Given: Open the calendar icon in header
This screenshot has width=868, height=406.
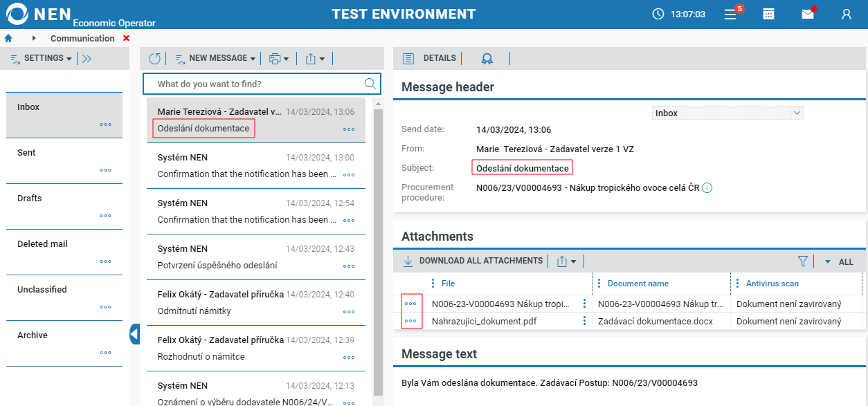Looking at the screenshot, I should 768,14.
